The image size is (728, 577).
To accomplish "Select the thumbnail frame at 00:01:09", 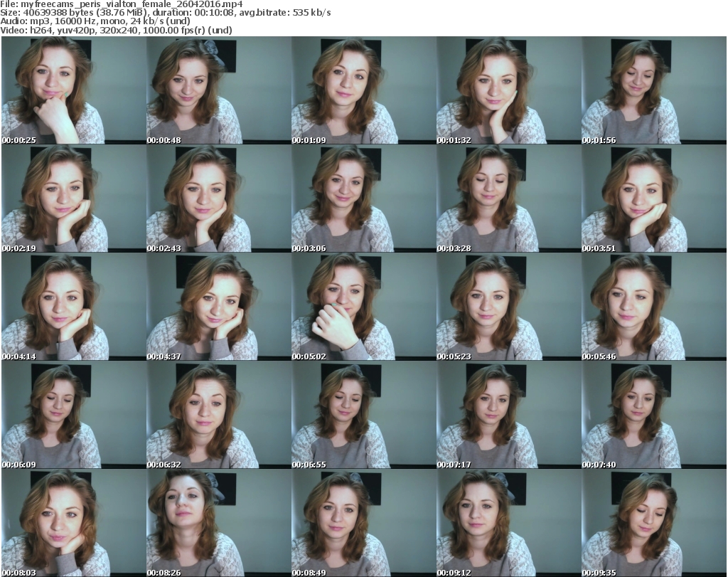I will point(363,90).
